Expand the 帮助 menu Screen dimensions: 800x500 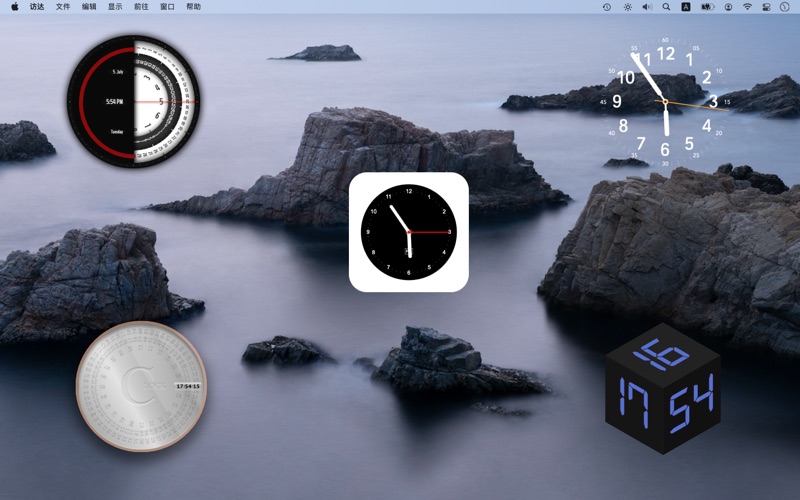coord(193,7)
